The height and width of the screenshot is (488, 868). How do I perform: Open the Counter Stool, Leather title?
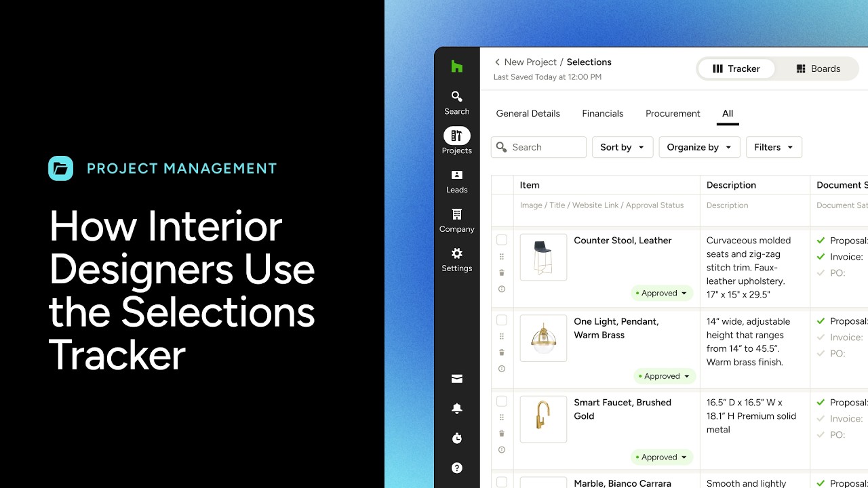pyautogui.click(x=623, y=240)
